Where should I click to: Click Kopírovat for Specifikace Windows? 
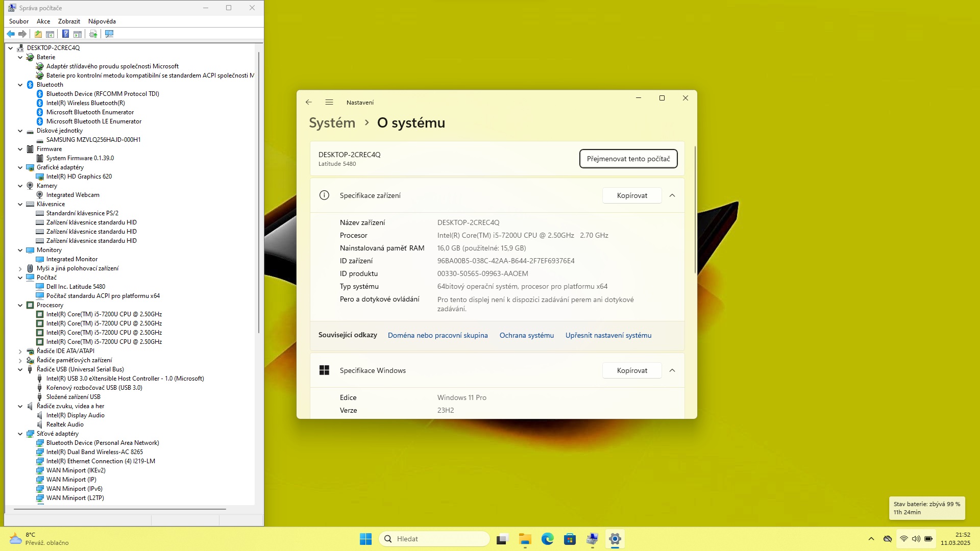pyautogui.click(x=632, y=370)
